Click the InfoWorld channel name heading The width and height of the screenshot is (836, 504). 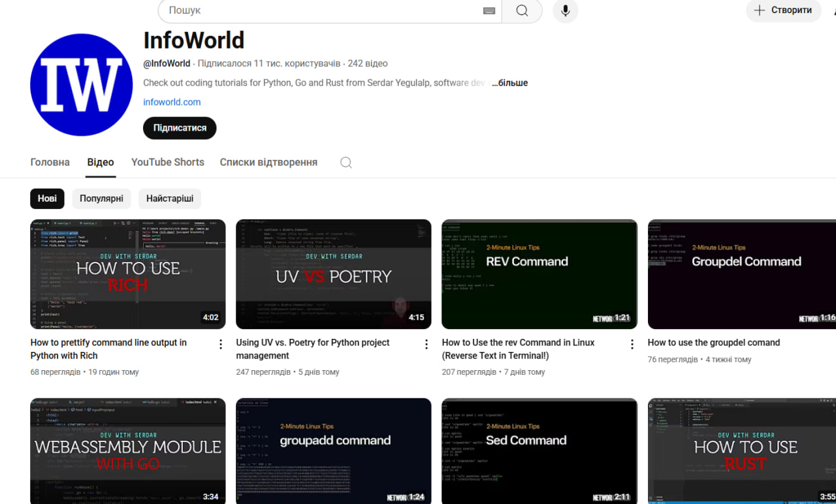194,40
